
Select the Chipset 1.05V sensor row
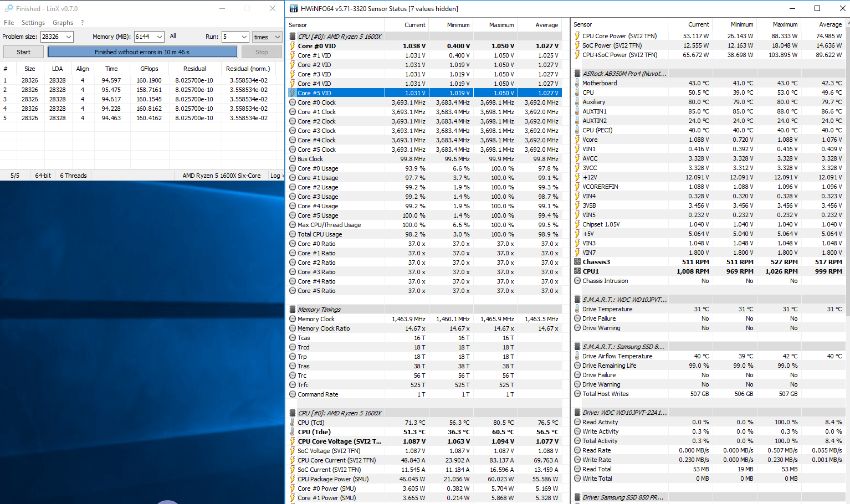pyautogui.click(x=709, y=224)
